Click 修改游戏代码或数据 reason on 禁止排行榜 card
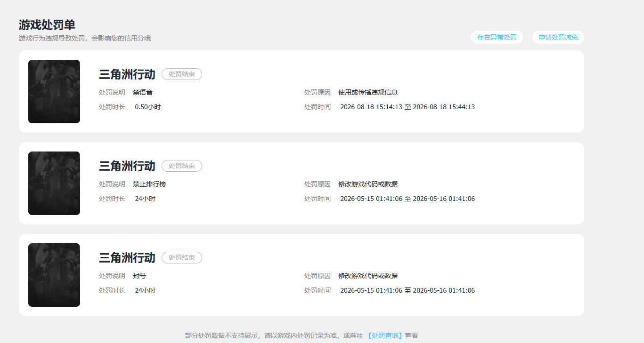This screenshot has width=644, height=343. click(x=368, y=184)
